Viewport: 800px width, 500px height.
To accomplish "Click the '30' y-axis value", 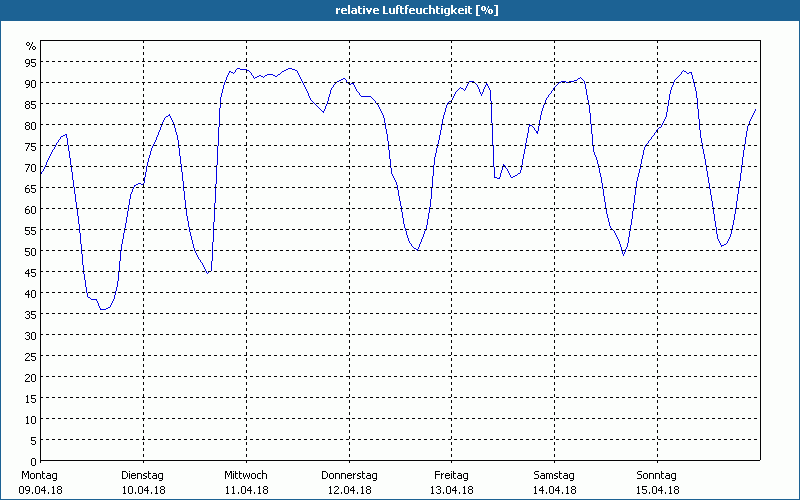I will click(31, 336).
